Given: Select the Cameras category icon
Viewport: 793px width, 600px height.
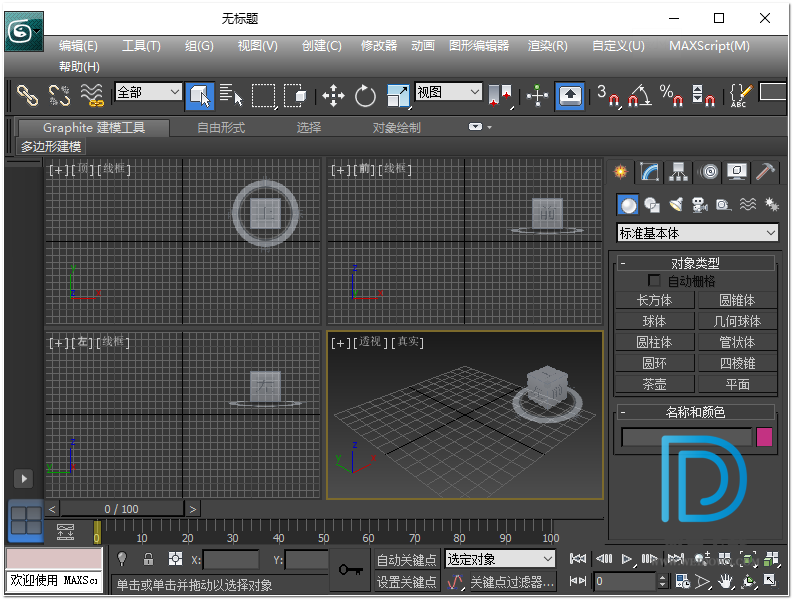Looking at the screenshot, I should 700,205.
